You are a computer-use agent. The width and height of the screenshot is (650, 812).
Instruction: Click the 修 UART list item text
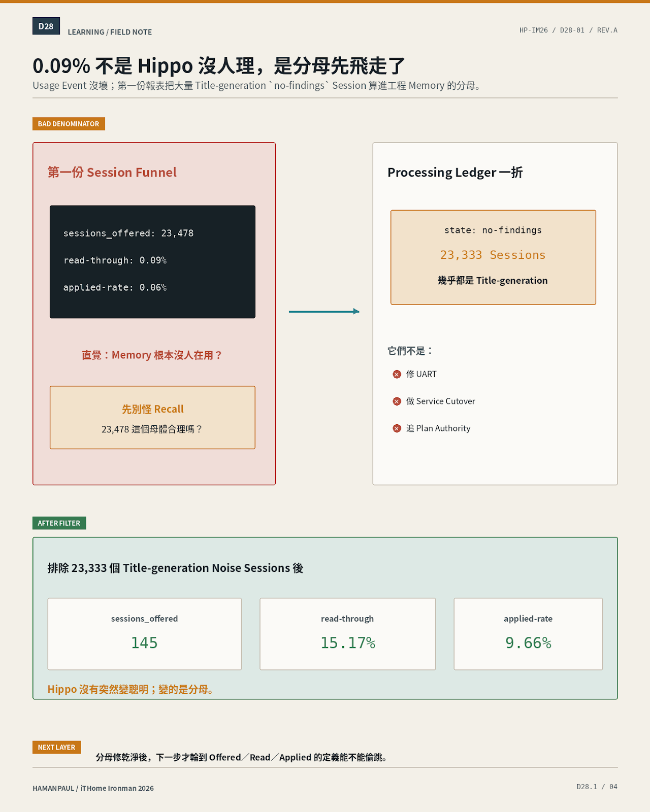coord(421,375)
